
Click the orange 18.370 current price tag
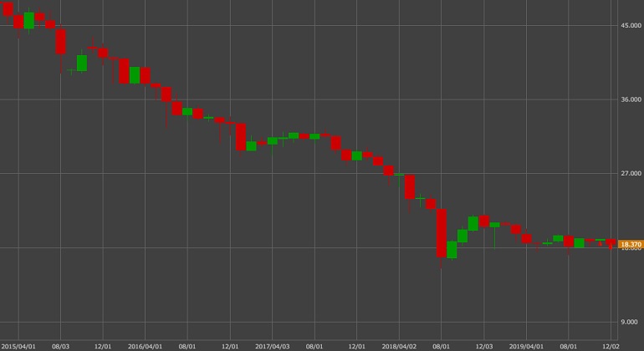click(x=631, y=244)
